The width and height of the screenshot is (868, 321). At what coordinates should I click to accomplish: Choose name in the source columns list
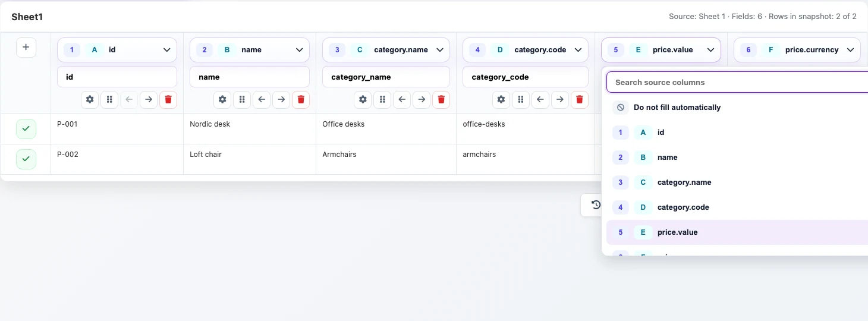pyautogui.click(x=737, y=158)
